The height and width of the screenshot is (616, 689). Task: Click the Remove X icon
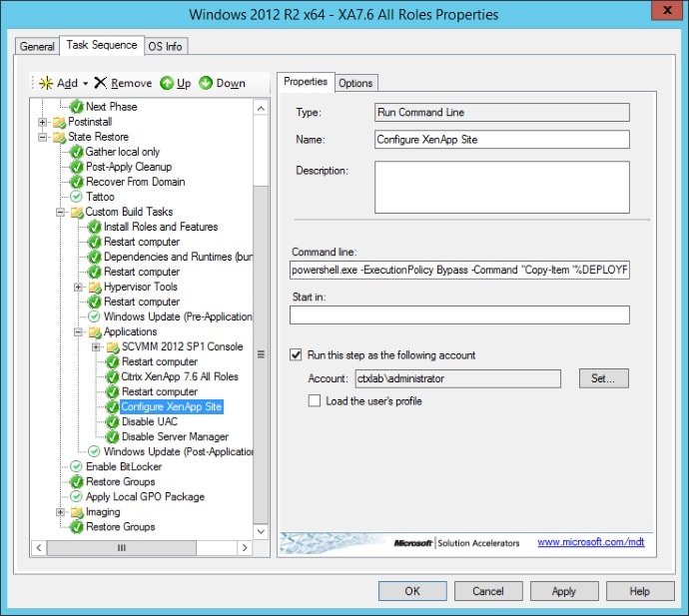pos(101,83)
